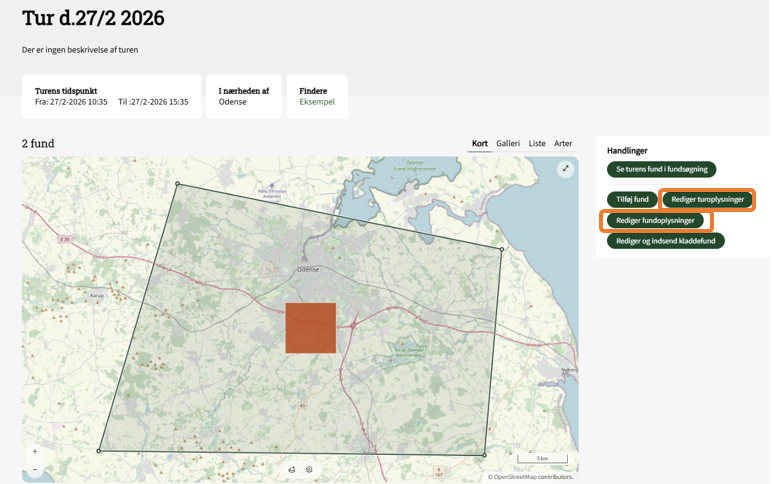774x484 pixels.
Task: Open the map settings gear icon
Action: click(309, 469)
